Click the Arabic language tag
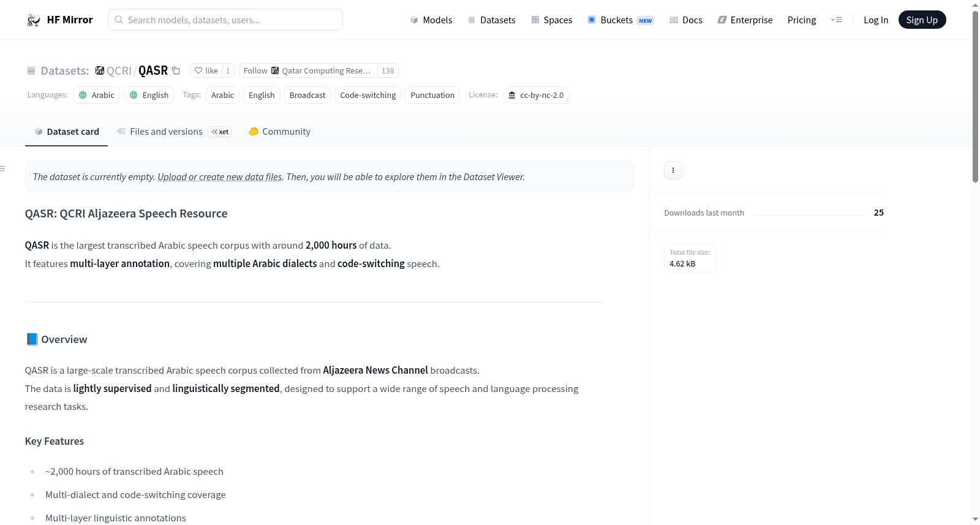Image resolution: width=980 pixels, height=525 pixels. (x=96, y=95)
